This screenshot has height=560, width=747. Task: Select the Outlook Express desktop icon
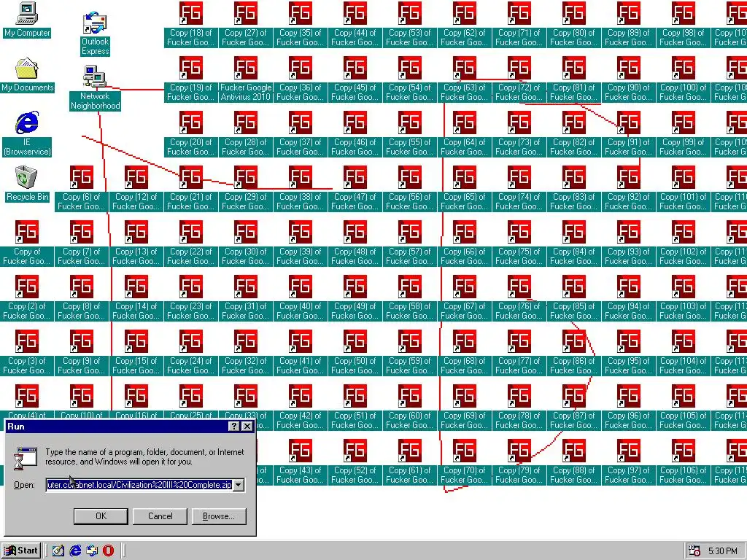(x=95, y=34)
